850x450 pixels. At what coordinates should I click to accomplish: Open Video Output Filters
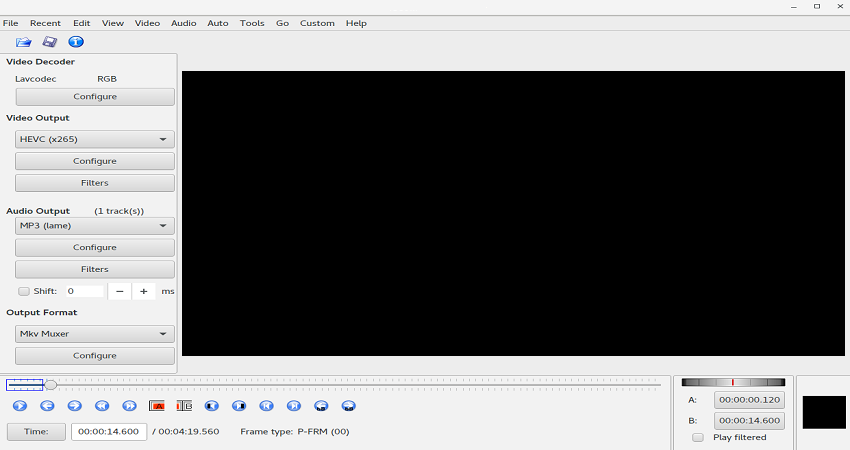[x=95, y=183]
